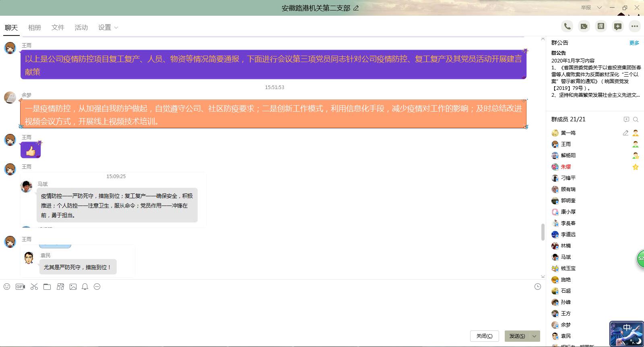Click the chat history vertical scrollbar
This screenshot has height=347, width=644.
[x=543, y=232]
